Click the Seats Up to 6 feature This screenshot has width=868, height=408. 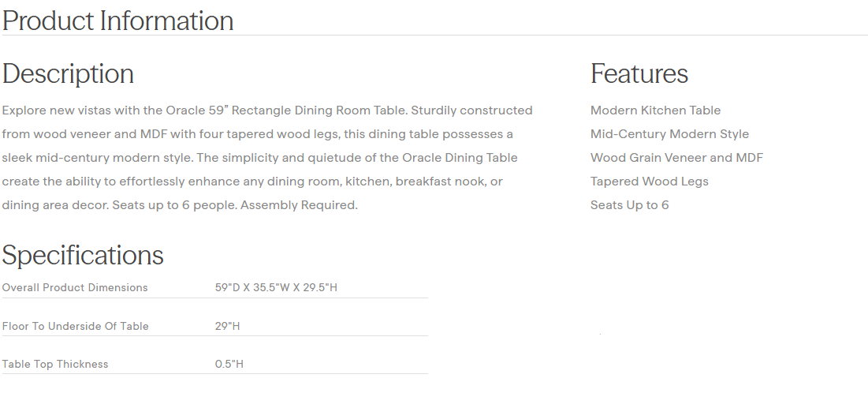629,205
